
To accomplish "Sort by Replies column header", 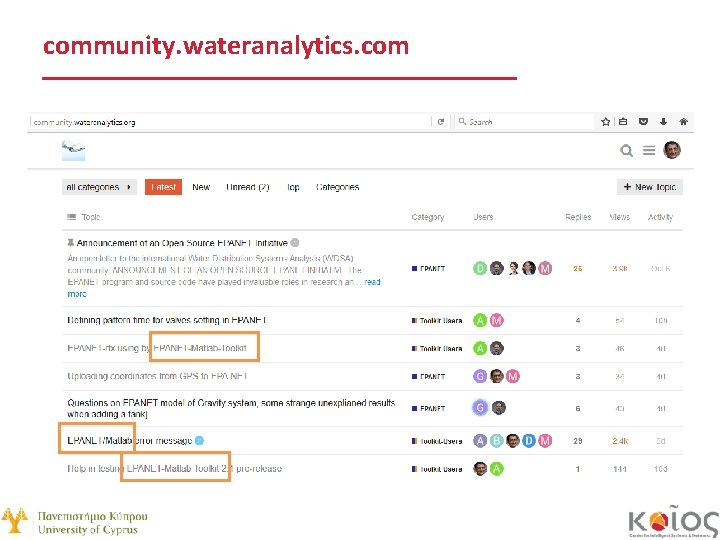I will [578, 217].
